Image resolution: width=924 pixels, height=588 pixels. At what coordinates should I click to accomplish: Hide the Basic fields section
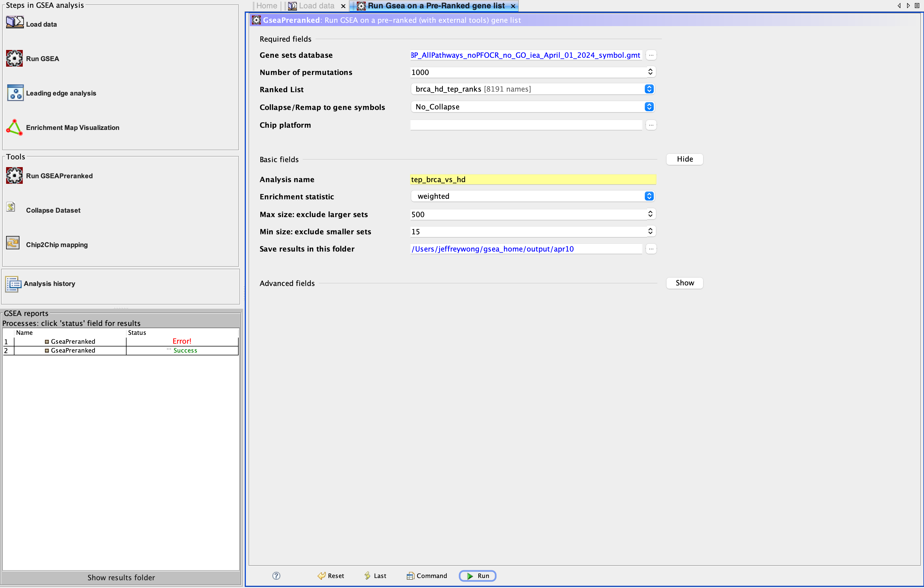pyautogui.click(x=685, y=159)
